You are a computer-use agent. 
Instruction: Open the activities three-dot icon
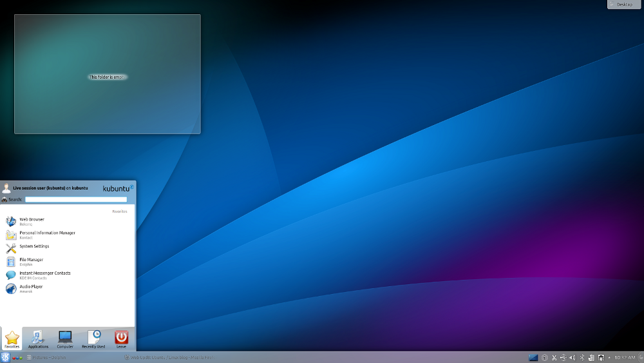click(x=17, y=358)
